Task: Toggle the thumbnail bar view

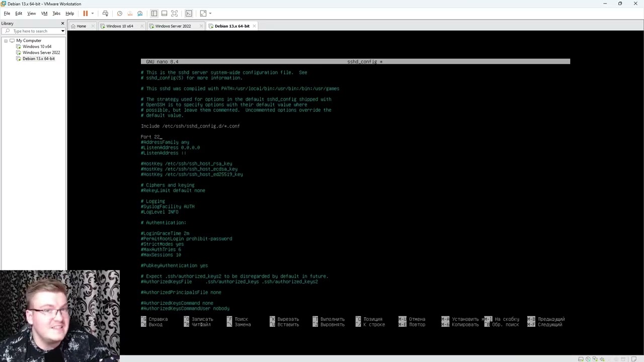Action: click(164, 13)
